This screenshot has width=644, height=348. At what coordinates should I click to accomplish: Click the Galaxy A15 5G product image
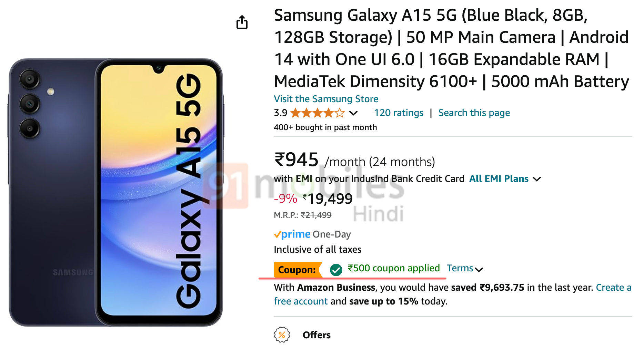pos(116,192)
